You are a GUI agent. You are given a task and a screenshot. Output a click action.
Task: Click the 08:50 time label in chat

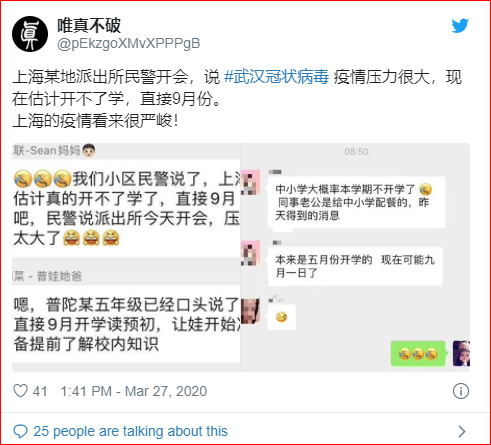(x=356, y=152)
